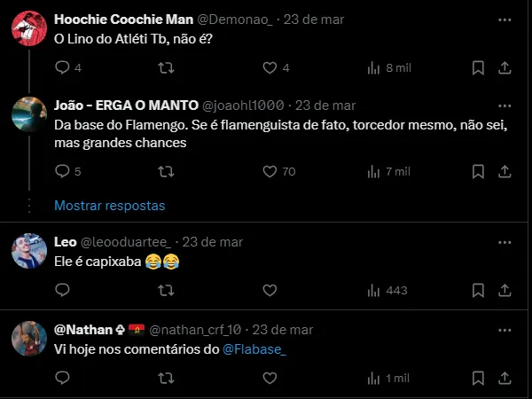Image resolution: width=532 pixels, height=399 pixels.
Task: Like João's tweet with 70 likes
Action: (270, 171)
